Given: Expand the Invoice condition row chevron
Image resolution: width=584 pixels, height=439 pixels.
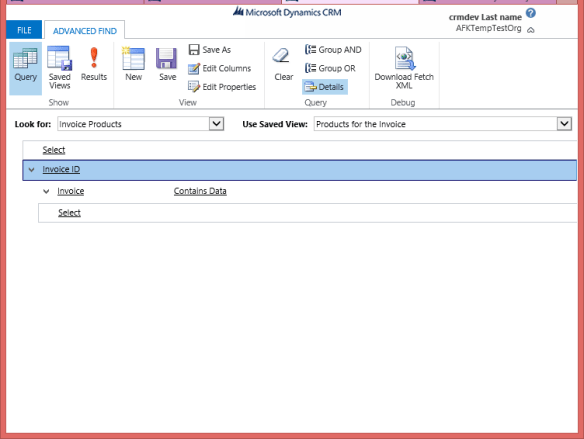Looking at the screenshot, I should point(46,191).
